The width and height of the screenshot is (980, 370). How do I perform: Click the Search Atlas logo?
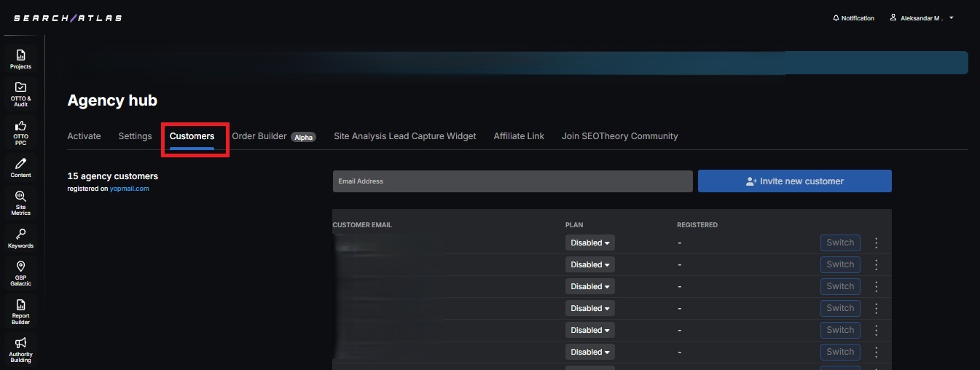pos(68,18)
